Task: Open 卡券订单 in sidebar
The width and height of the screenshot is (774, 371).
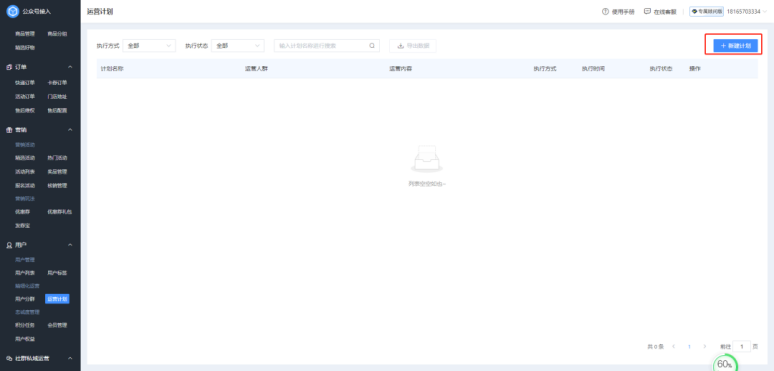Action: click(57, 82)
